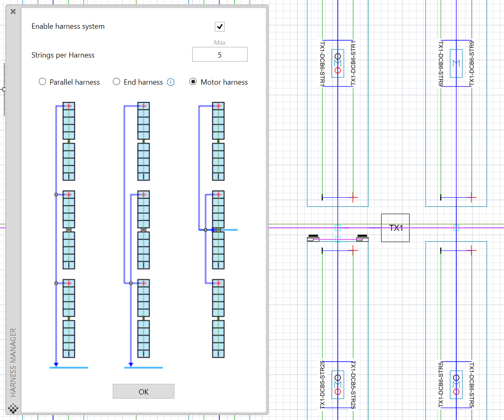Select motor symbol between the STR1 labels
Image resolution: width=504 pixels, height=420 pixels.
338,63
